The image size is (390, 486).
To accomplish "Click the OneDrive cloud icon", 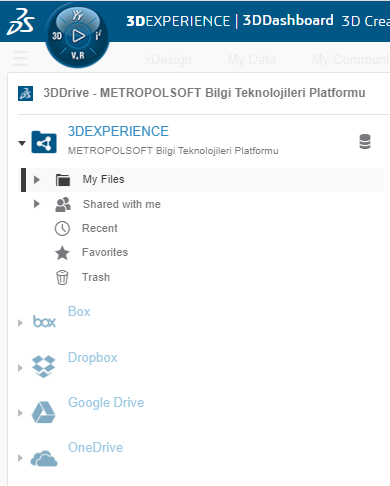I will (x=44, y=458).
